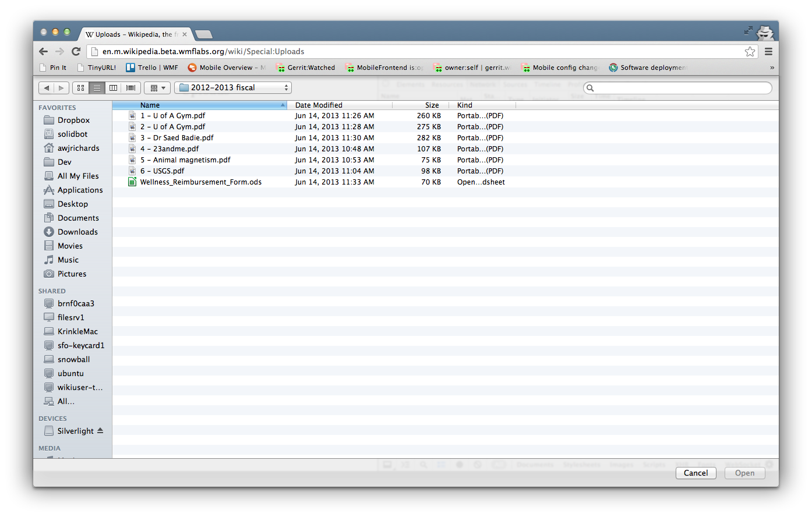Open a new Chrome tab
Viewport: 812px width, 517px height.
[x=203, y=34]
